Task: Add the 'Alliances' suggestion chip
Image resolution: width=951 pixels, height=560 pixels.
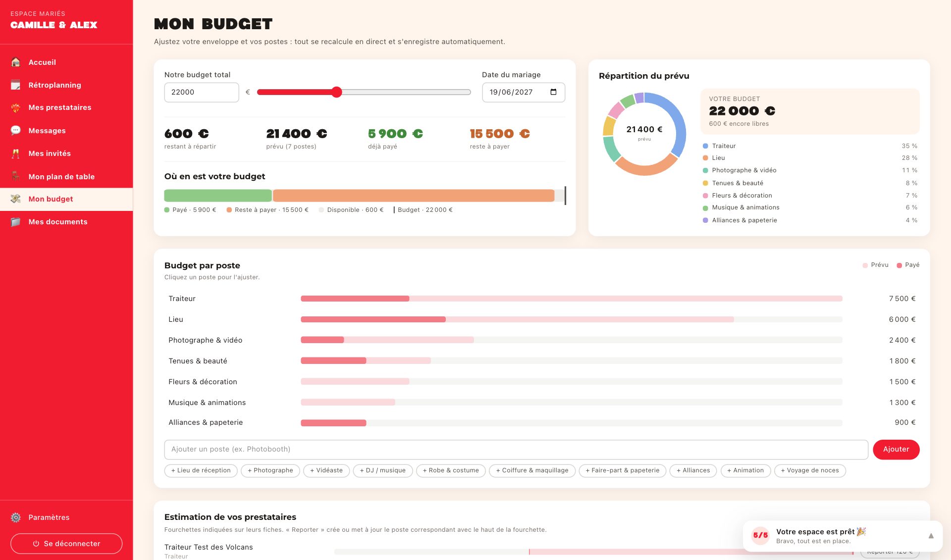Action: (693, 470)
